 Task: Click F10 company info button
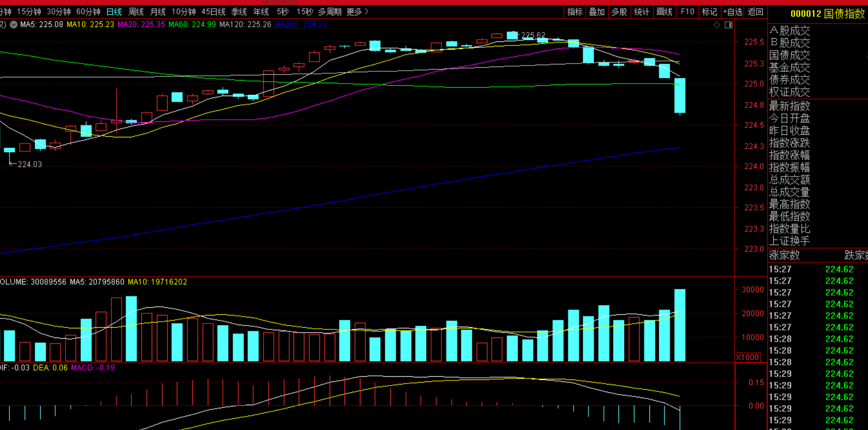click(687, 11)
